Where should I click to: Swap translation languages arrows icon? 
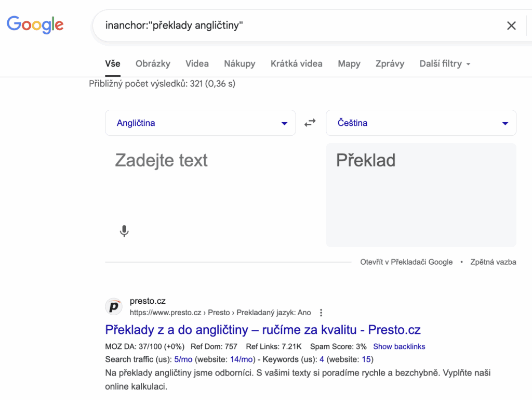tap(310, 123)
